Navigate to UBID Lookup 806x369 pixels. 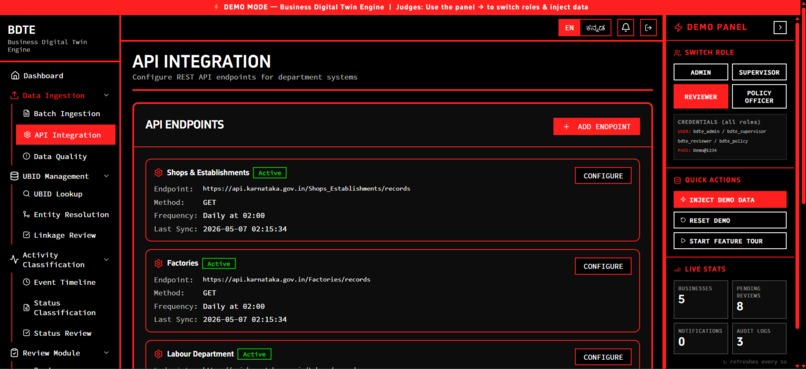(65, 194)
